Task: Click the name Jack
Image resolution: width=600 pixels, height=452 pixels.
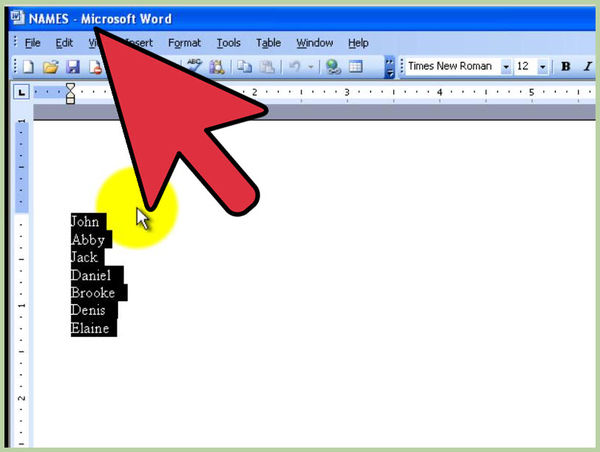Action: click(x=84, y=257)
